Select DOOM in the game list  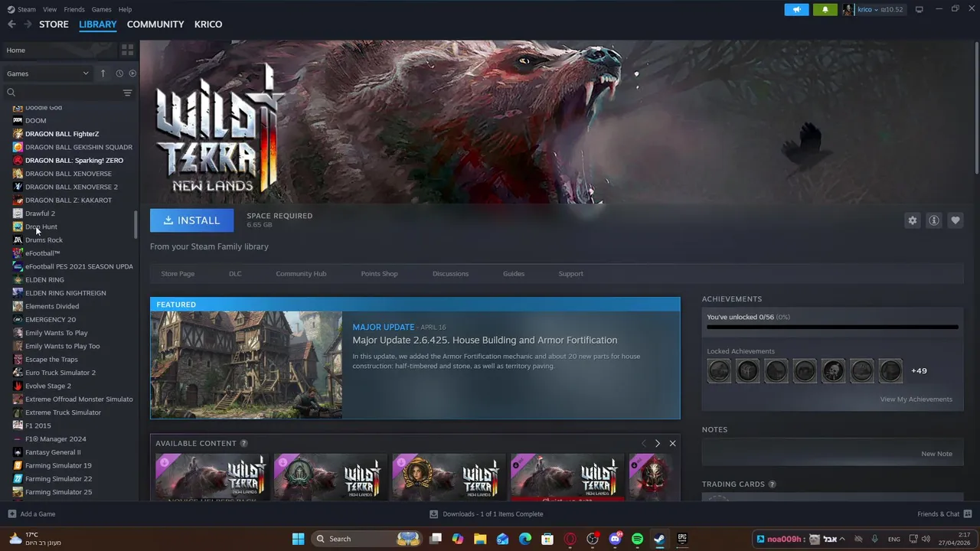(35, 120)
